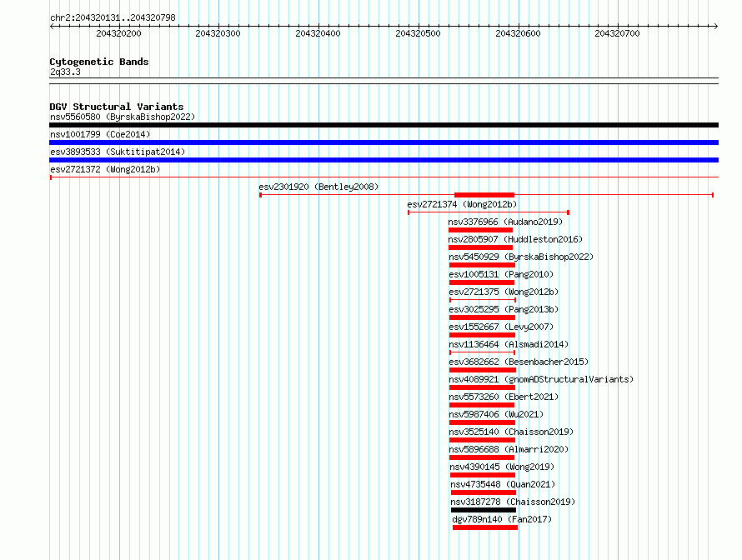Viewport: 742px width, 560px height.
Task: Click the red bar under dgv789n140
Action: (485, 527)
